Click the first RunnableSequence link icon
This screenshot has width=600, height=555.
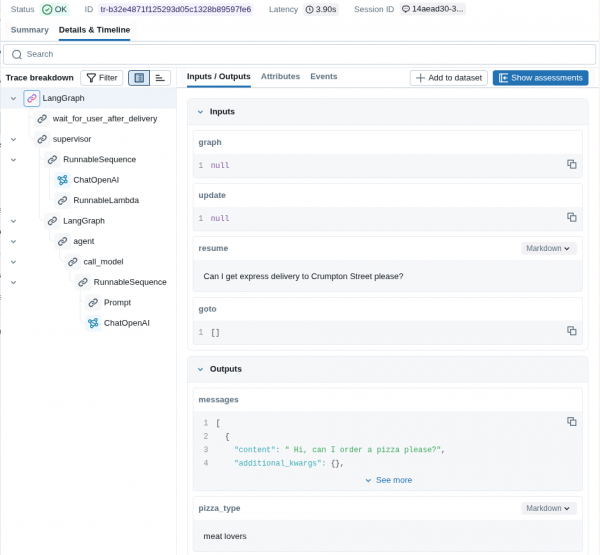point(52,160)
